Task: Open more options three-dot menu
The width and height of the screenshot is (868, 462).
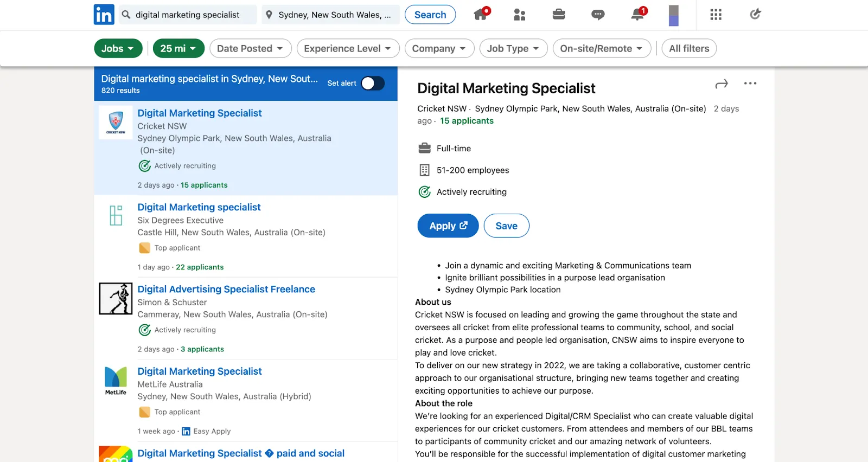Action: 750,84
